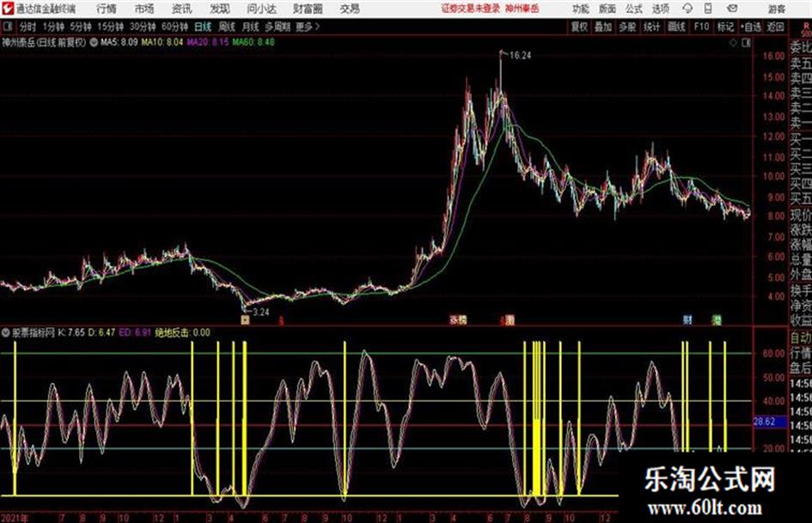Switch to 1分钟 period tab

(53, 27)
